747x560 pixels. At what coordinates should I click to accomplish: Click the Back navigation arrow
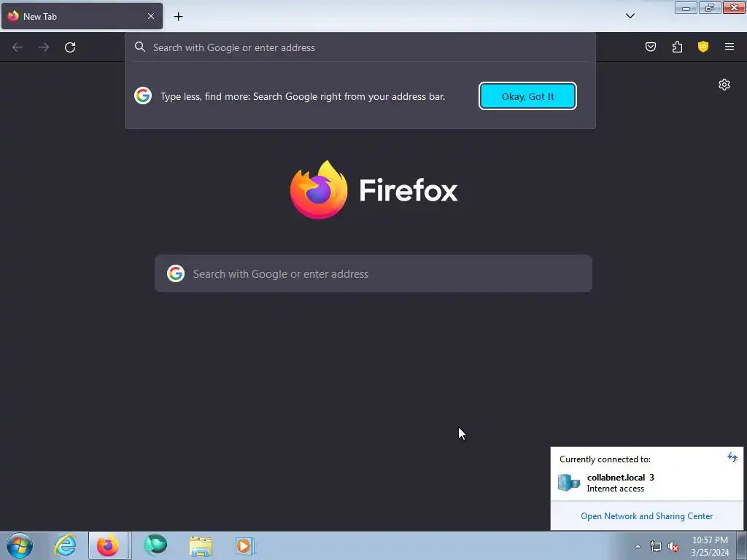(18, 47)
